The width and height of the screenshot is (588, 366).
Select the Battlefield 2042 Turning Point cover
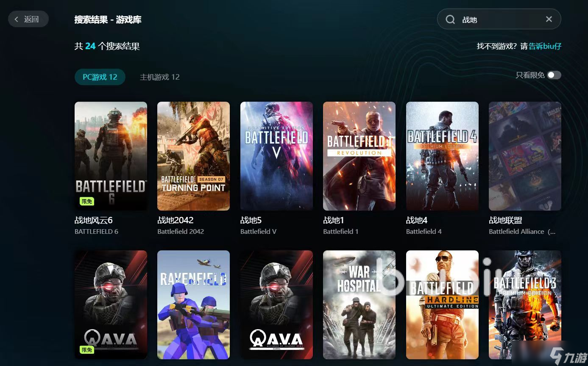193,156
